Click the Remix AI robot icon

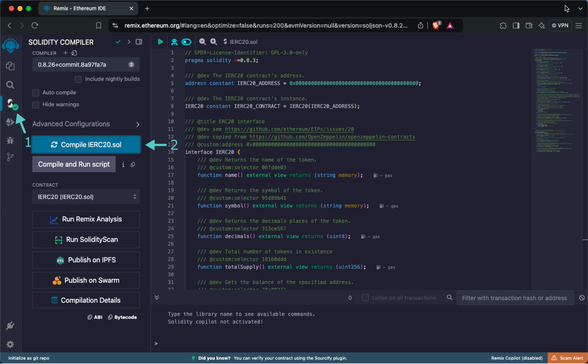174,42
